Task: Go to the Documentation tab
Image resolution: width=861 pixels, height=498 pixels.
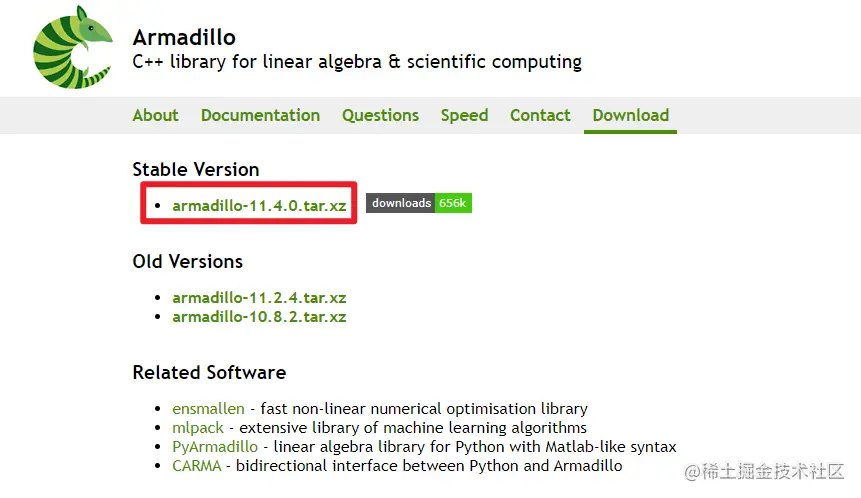Action: [260, 115]
